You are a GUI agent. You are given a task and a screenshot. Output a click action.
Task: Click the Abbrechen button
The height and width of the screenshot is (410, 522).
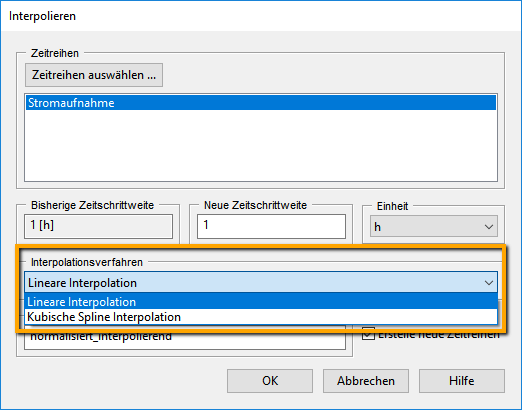click(366, 381)
